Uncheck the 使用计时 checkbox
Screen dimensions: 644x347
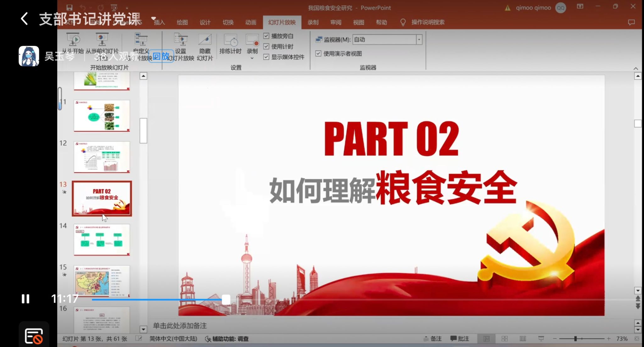click(266, 46)
